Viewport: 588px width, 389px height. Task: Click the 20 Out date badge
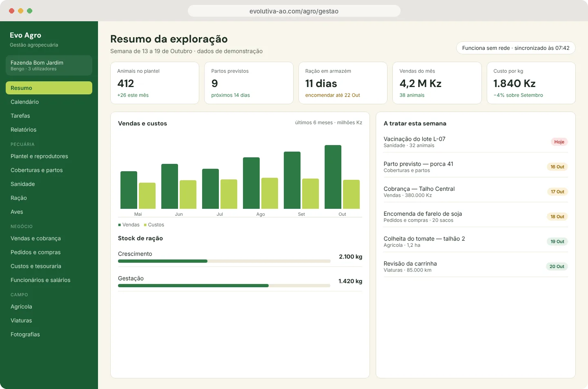pos(557,266)
